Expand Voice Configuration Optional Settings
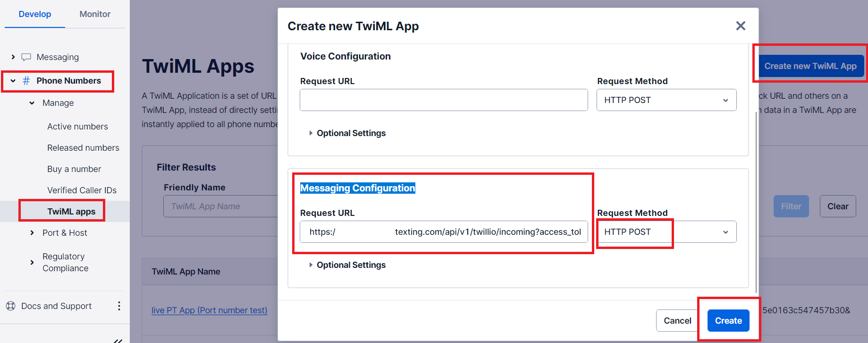The height and width of the screenshot is (343, 868). click(x=347, y=133)
